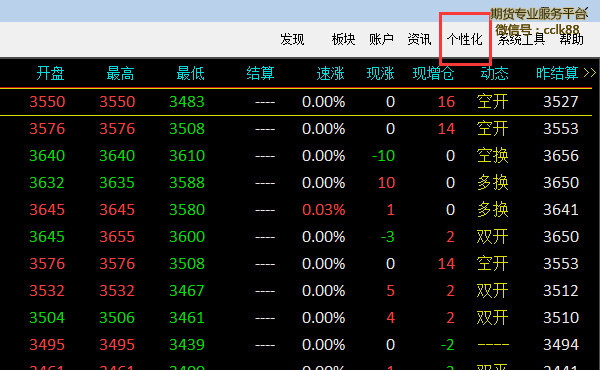
Task: Select the lowest price 3467
Action: 187,291
